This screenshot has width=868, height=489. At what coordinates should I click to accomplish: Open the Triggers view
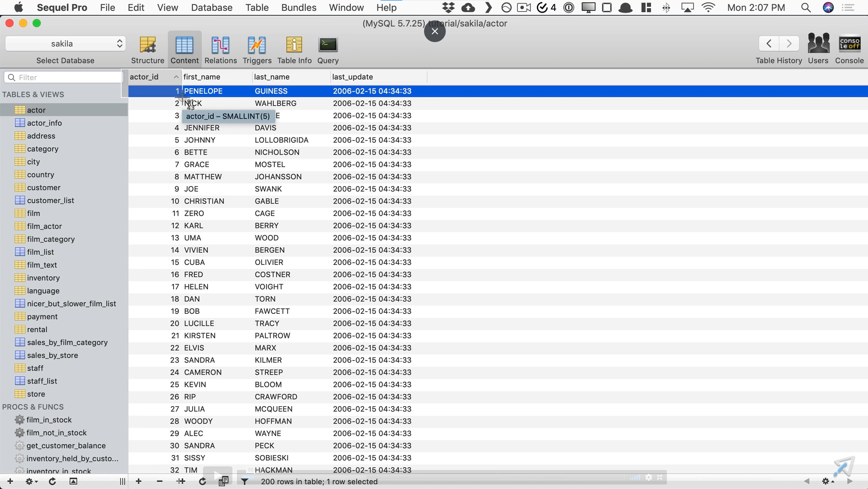[x=257, y=49]
